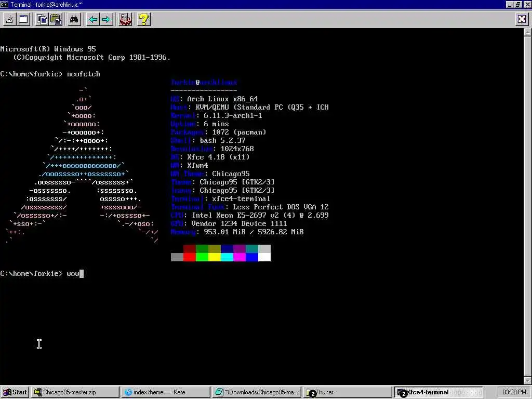
Task: Click 'KVM/QEMU' host text
Action: [212, 107]
